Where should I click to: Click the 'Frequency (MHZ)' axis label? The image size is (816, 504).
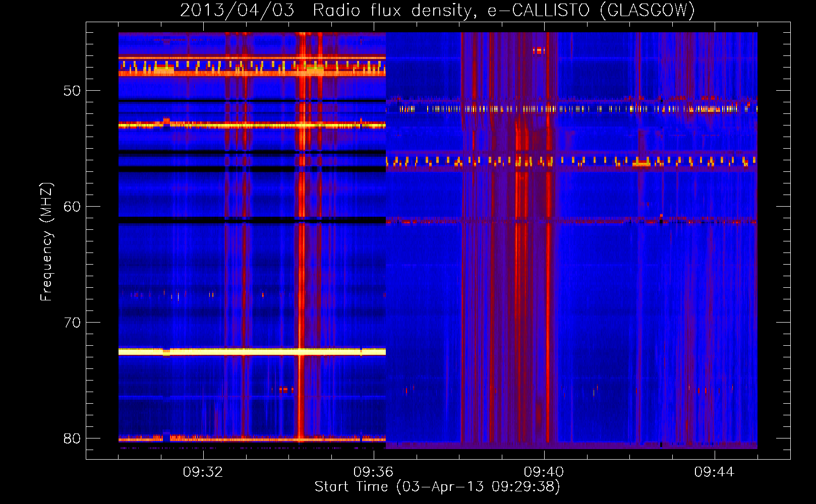tap(46, 242)
